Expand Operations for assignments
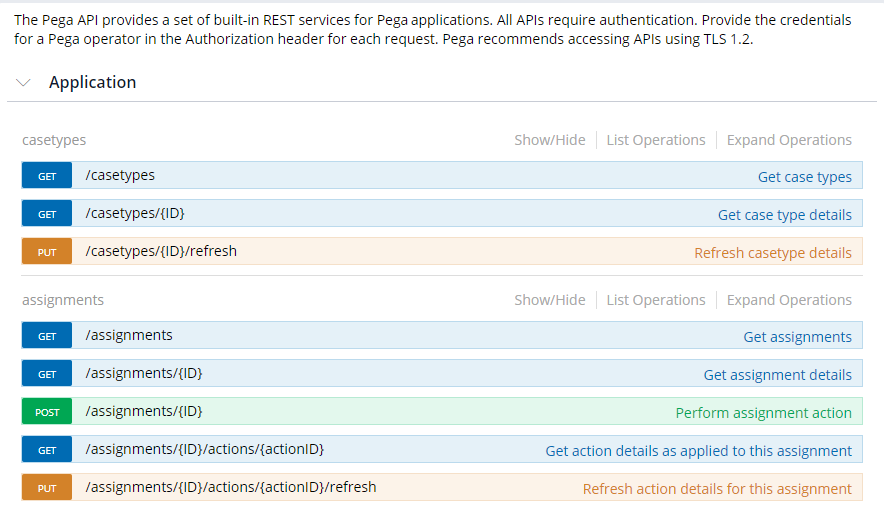 pos(789,300)
